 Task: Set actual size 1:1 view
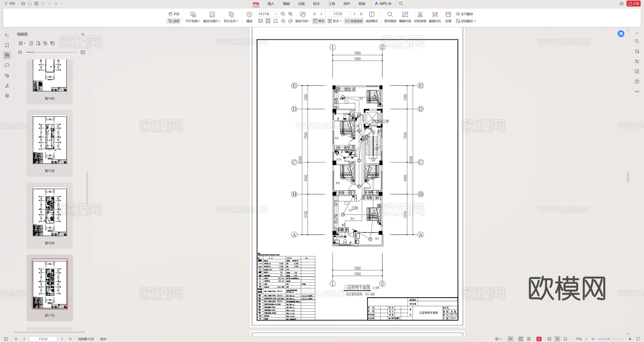coord(260,21)
